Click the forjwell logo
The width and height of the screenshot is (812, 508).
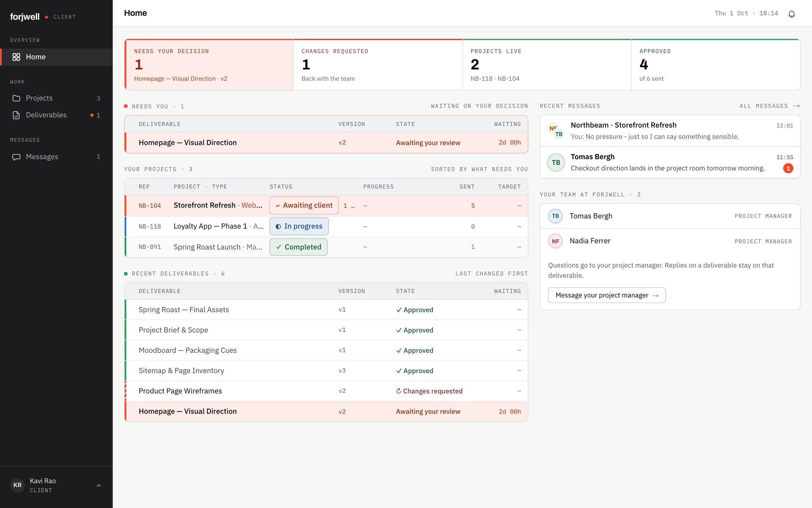[x=25, y=17]
